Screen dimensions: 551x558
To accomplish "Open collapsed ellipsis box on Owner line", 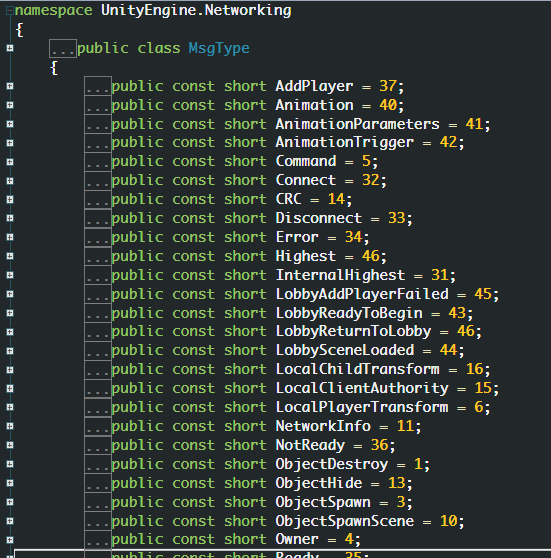I will (98, 539).
